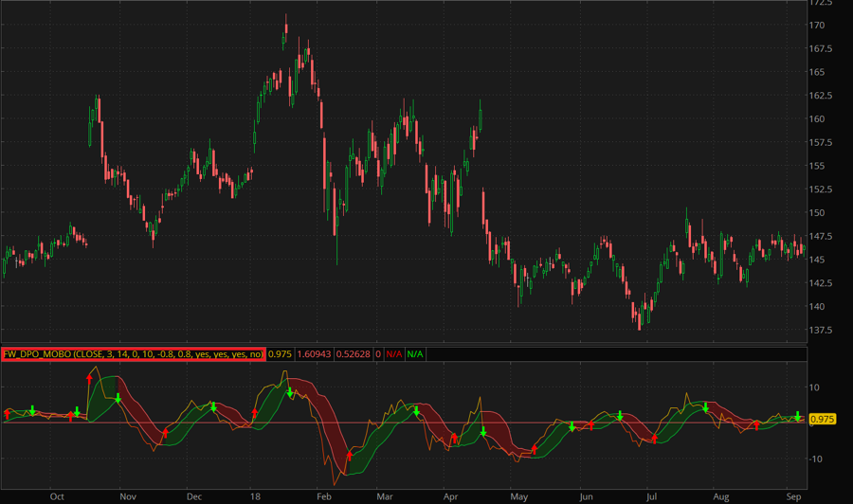Image resolution: width=853 pixels, height=504 pixels.
Task: Click the Sep label on the time axis
Action: [x=792, y=495]
